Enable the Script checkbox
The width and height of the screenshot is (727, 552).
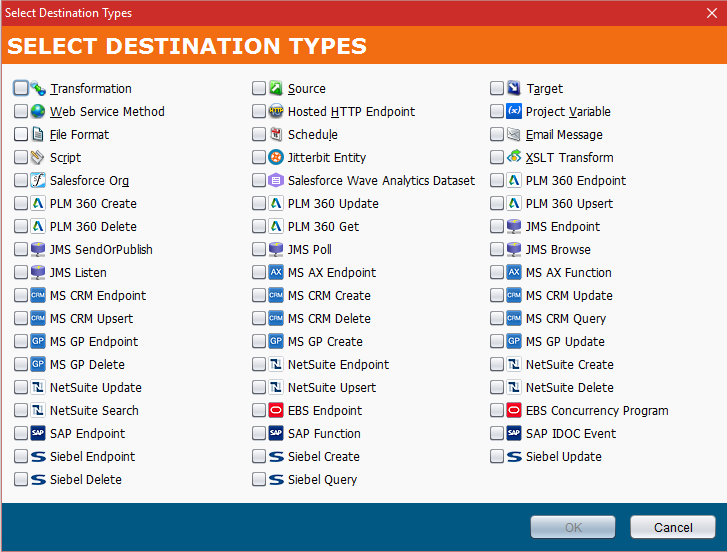tap(21, 158)
